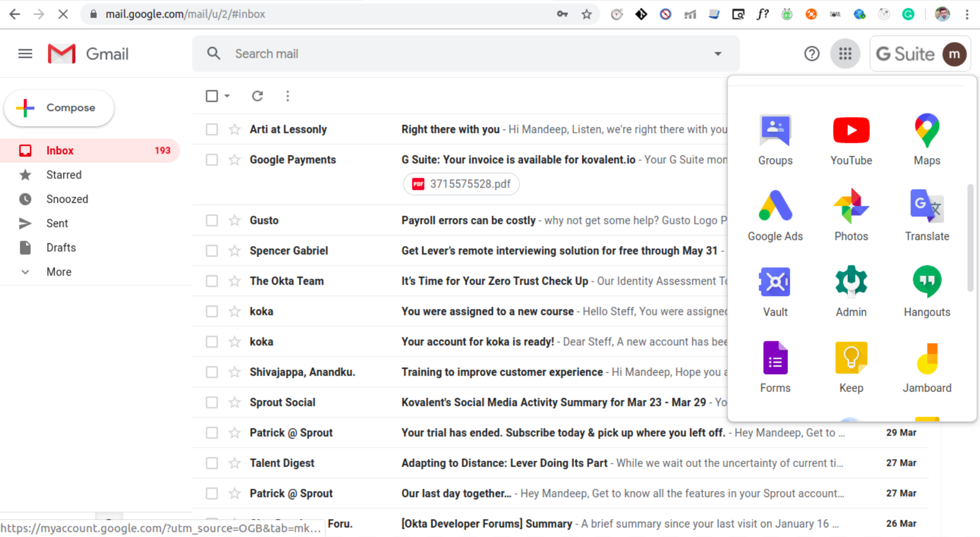
Task: Open the Training to improve customer experience email
Action: [x=502, y=372]
